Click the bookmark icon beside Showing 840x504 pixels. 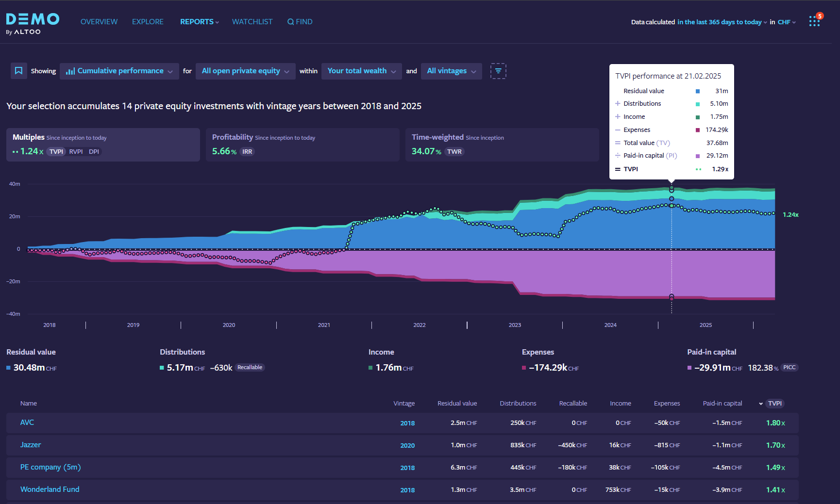click(x=18, y=71)
